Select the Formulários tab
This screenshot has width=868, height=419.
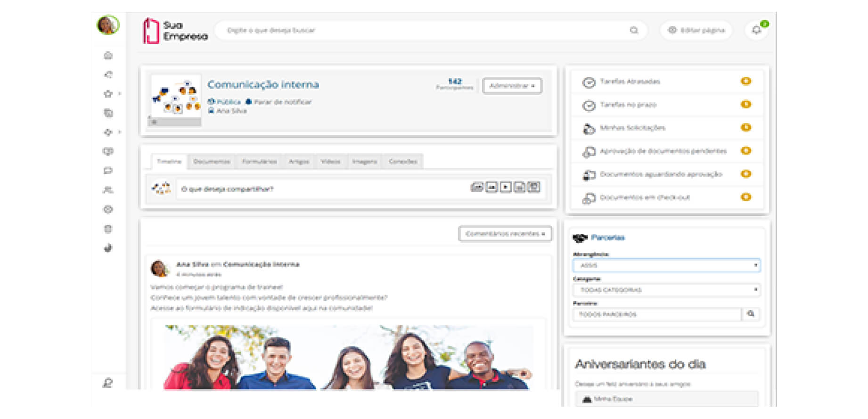(259, 162)
